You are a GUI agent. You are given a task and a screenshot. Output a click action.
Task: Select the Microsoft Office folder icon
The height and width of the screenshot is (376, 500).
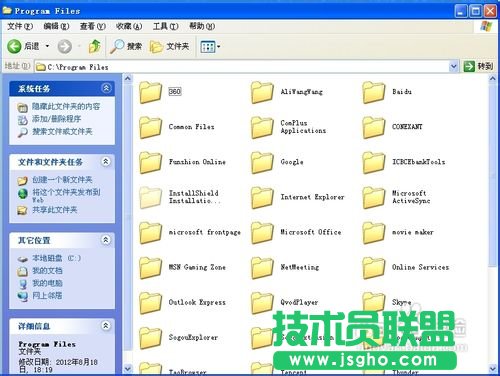coord(262,233)
